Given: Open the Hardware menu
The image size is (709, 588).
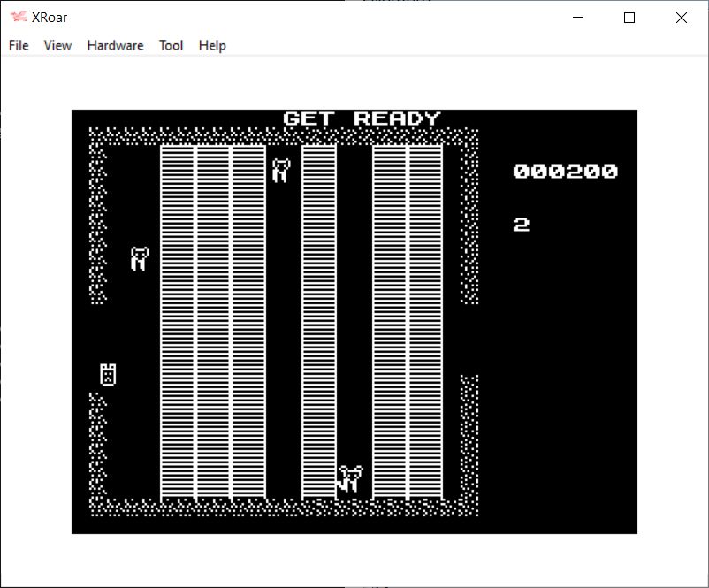Looking at the screenshot, I should (115, 45).
